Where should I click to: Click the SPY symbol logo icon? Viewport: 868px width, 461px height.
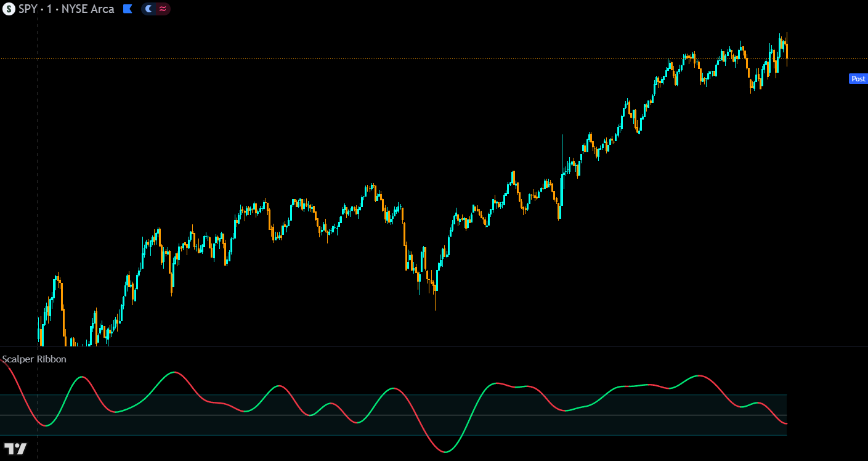point(9,9)
